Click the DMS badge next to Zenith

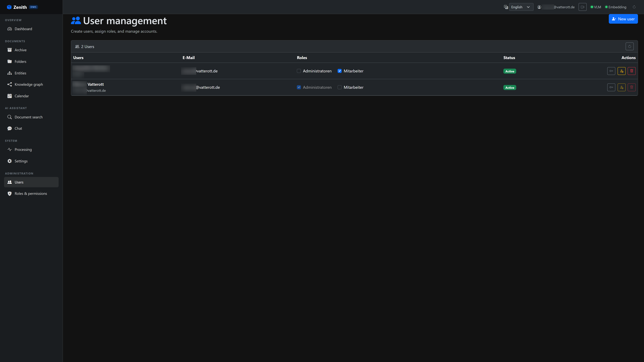33,7
